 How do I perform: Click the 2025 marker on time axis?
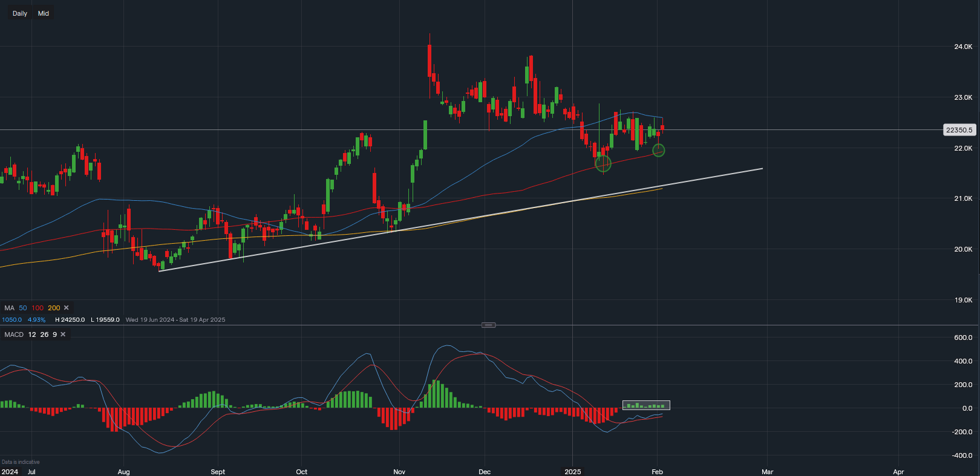572,472
